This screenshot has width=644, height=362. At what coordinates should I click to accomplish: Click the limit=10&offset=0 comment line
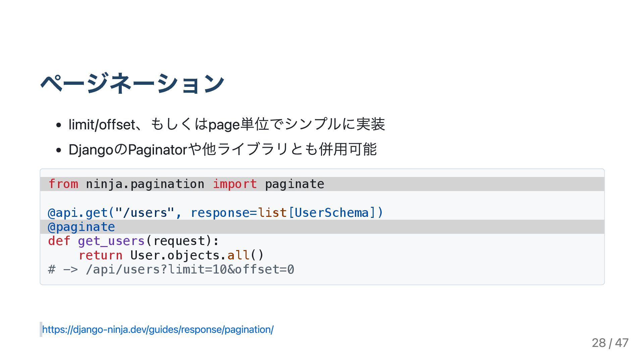click(171, 269)
